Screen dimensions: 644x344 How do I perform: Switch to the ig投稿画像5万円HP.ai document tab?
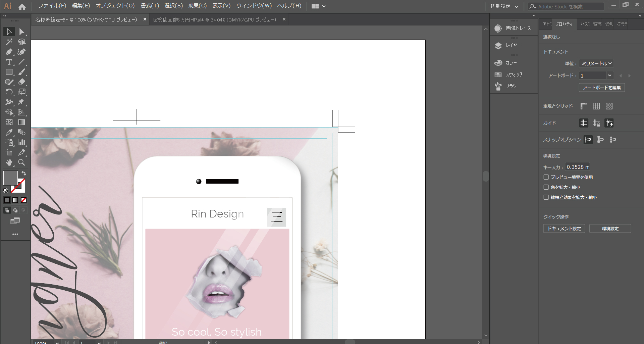(x=215, y=20)
